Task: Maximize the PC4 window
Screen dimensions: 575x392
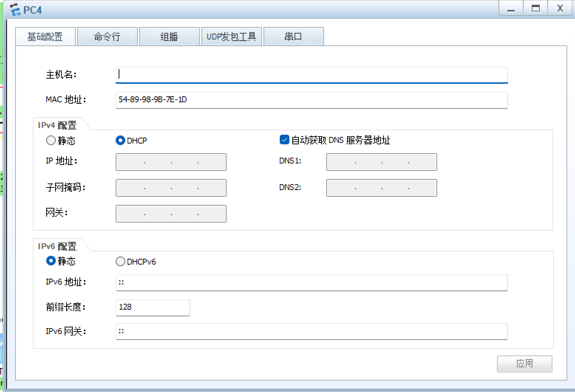Action: pyautogui.click(x=535, y=8)
